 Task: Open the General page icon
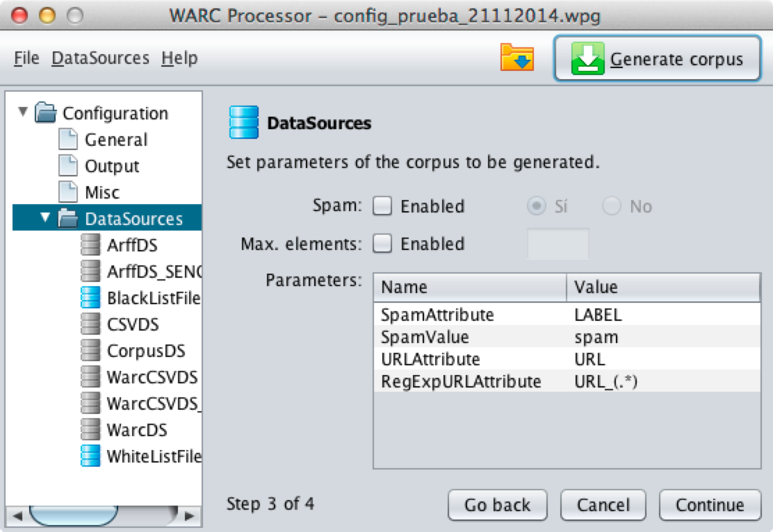click(68, 140)
